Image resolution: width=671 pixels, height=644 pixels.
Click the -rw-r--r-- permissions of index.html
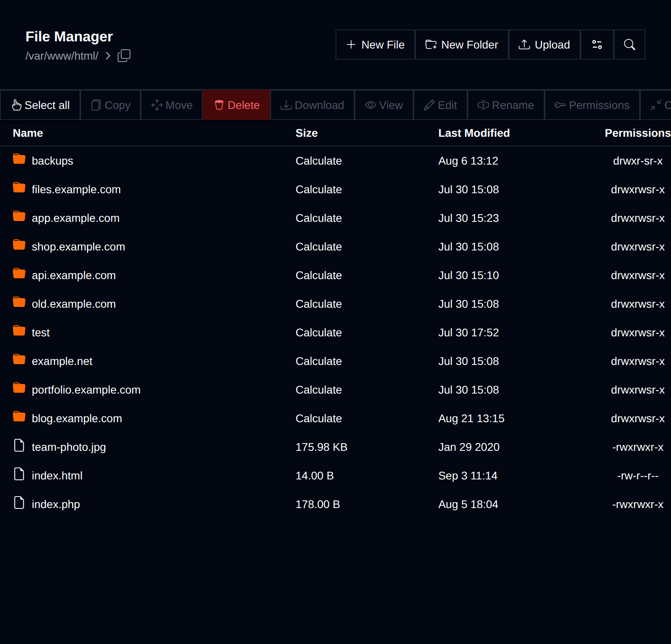[x=638, y=476]
